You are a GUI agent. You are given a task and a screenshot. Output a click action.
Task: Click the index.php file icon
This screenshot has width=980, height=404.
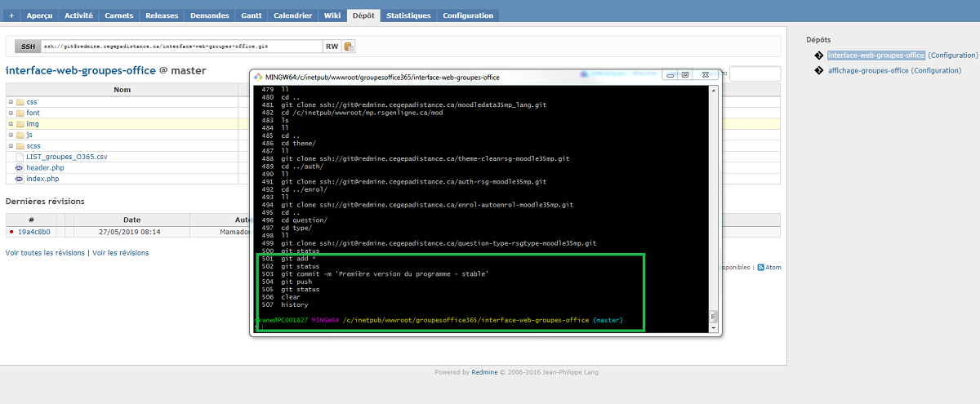tap(20, 179)
